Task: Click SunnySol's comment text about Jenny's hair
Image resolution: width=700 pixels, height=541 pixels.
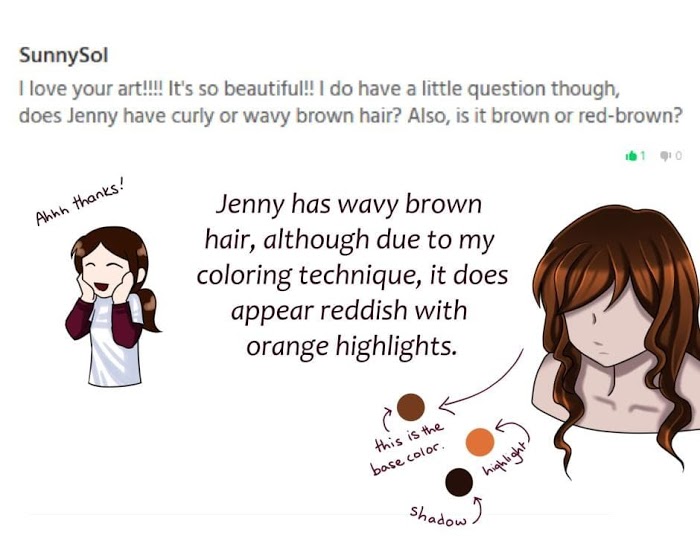Action: (350, 101)
